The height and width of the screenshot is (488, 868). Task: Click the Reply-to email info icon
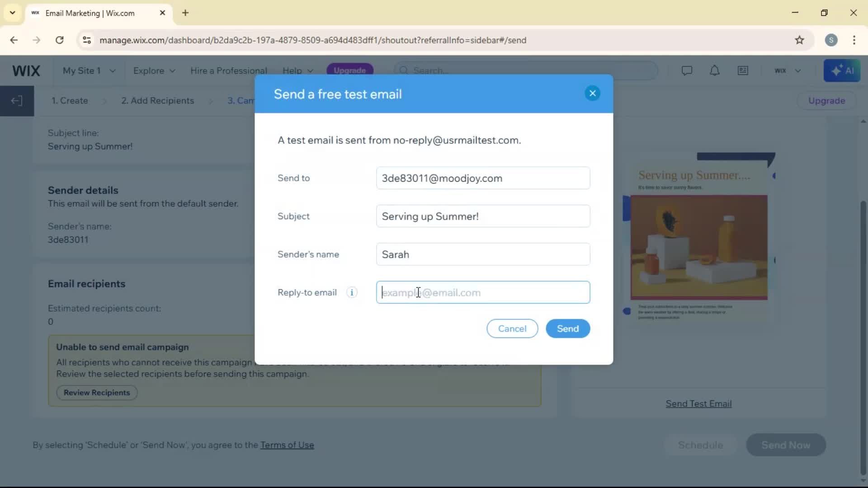(x=352, y=292)
